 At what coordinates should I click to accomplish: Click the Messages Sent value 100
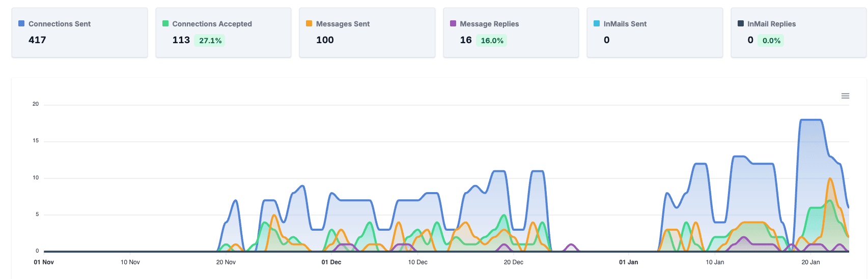[325, 40]
